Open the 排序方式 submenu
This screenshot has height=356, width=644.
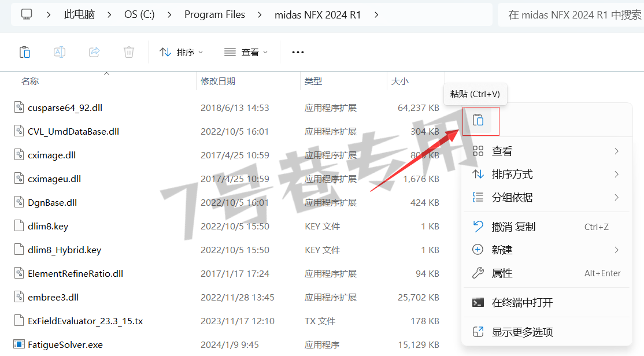point(547,175)
